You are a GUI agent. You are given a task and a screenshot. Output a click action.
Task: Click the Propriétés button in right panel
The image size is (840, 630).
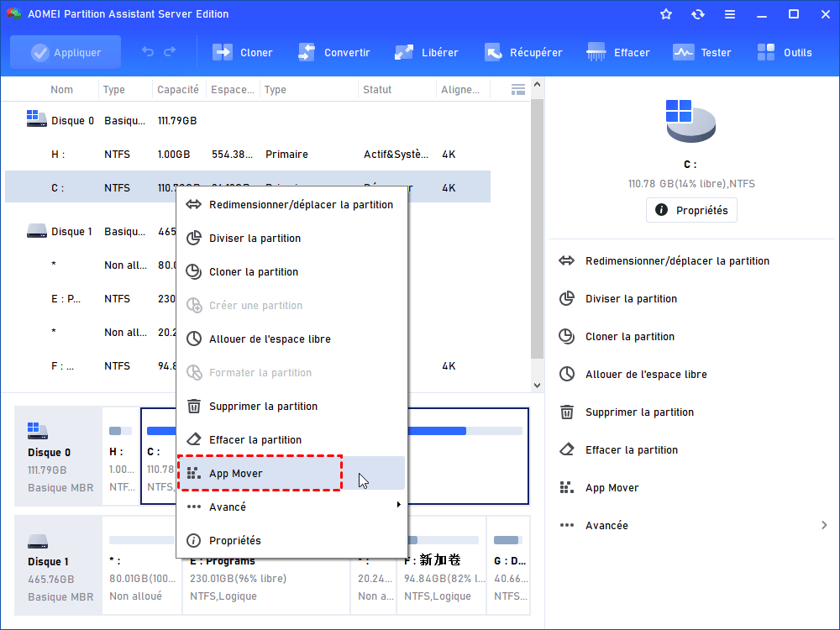pos(691,210)
